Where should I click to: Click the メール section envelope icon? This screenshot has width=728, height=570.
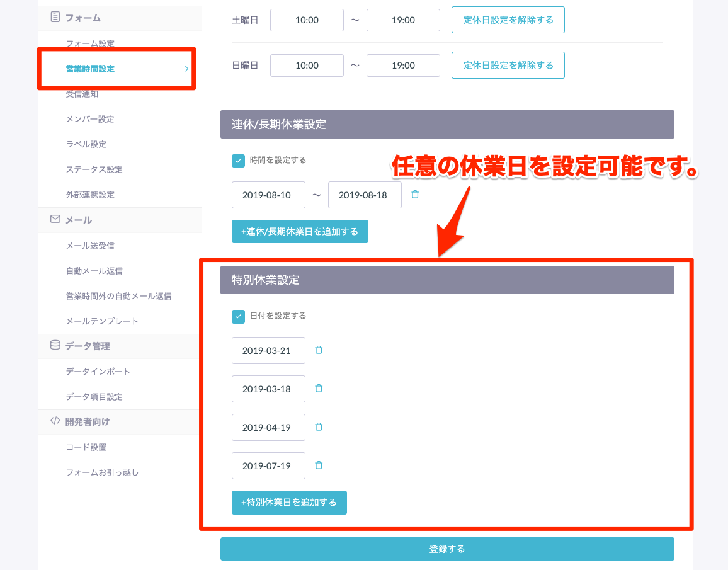[55, 219]
